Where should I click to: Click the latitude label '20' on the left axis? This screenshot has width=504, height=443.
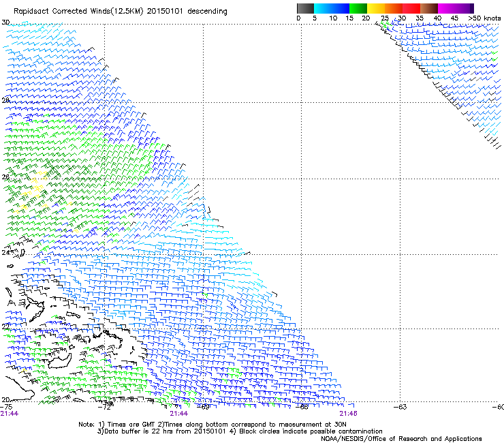click(5, 399)
